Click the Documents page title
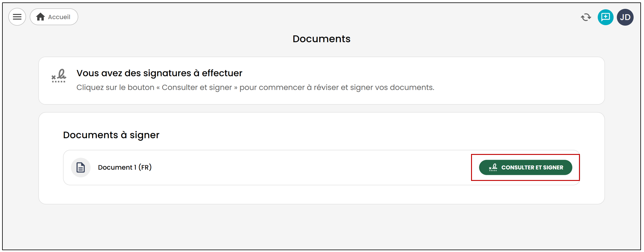Screen dimensions: 644x252 coord(321,39)
